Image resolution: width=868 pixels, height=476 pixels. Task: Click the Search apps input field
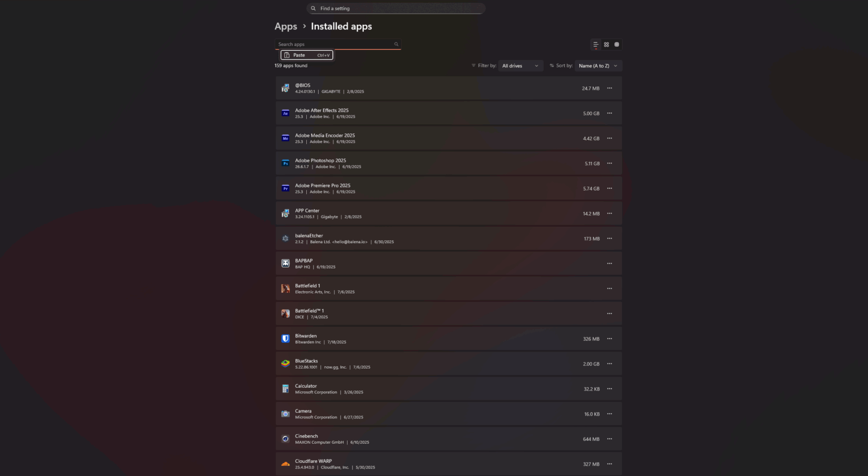[335, 44]
